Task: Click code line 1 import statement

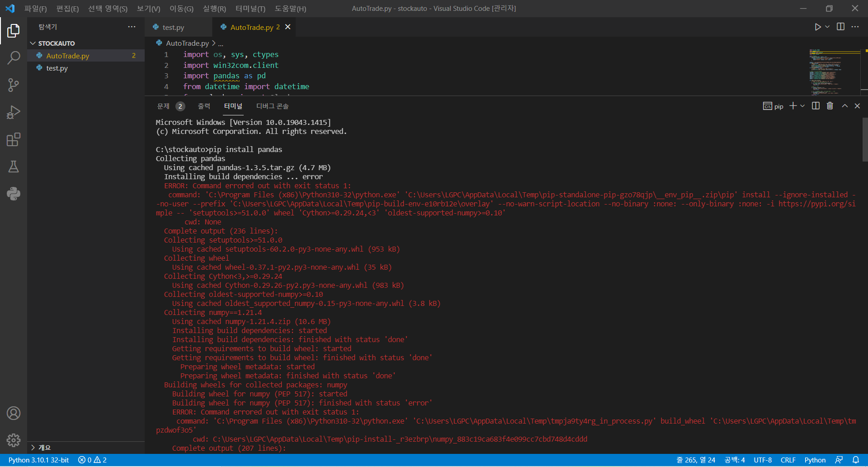Action: (x=231, y=55)
